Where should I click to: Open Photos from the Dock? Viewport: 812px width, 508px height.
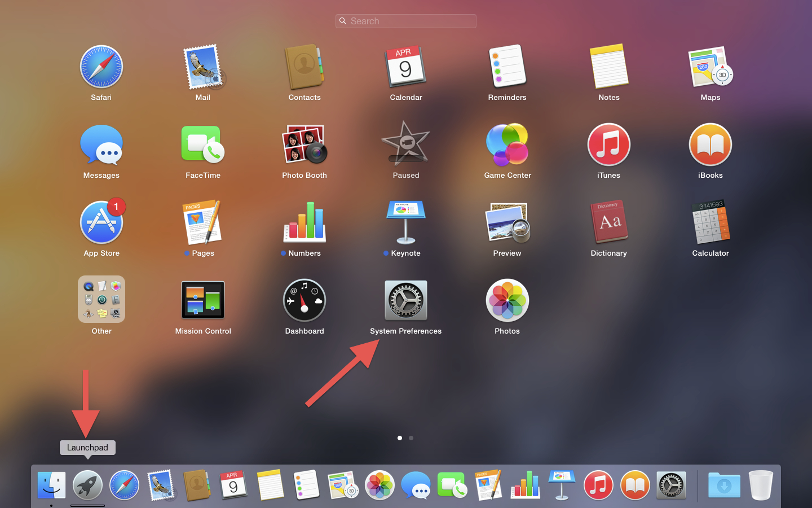pos(379,485)
